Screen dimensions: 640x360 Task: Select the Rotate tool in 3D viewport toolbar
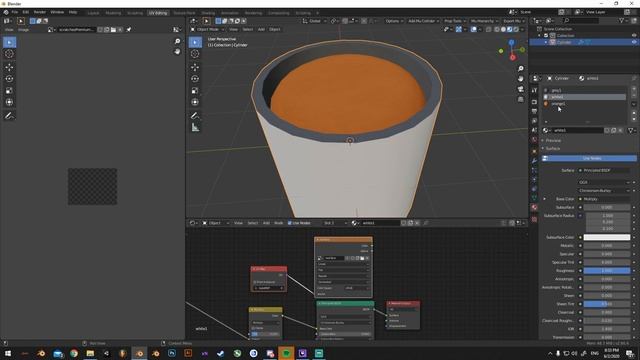(195, 79)
